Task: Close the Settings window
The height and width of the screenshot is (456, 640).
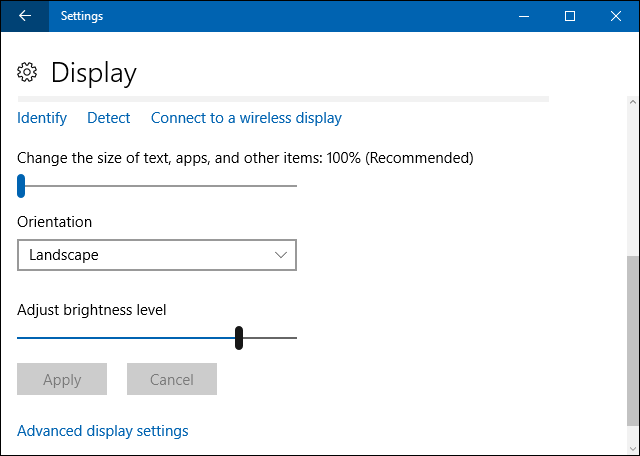Action: [x=616, y=16]
